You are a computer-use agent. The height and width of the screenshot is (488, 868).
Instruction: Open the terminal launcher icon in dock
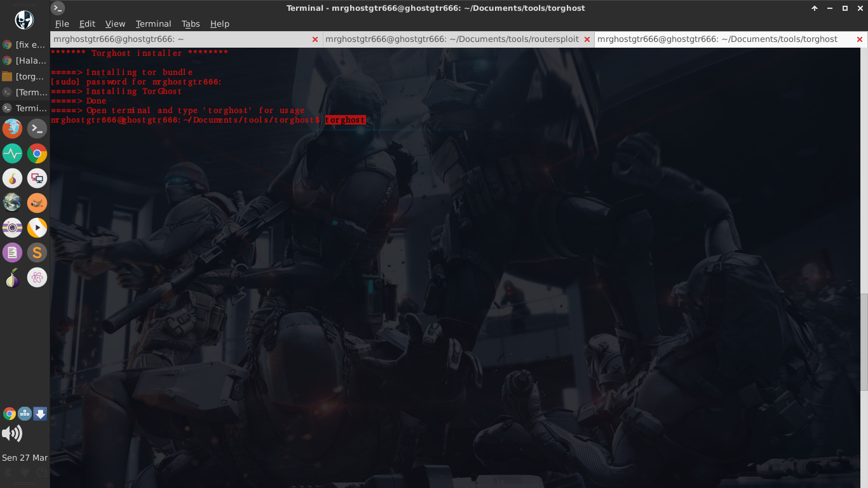coord(37,129)
